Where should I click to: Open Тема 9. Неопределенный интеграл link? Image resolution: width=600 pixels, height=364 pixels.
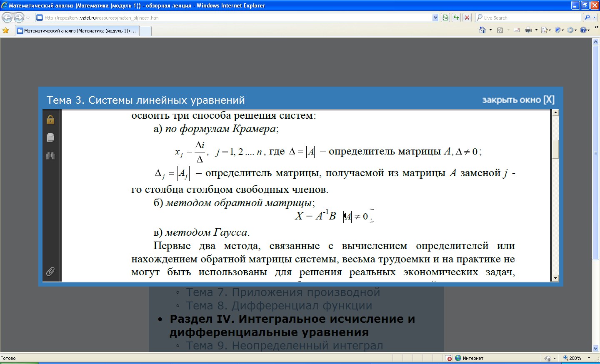284,346
